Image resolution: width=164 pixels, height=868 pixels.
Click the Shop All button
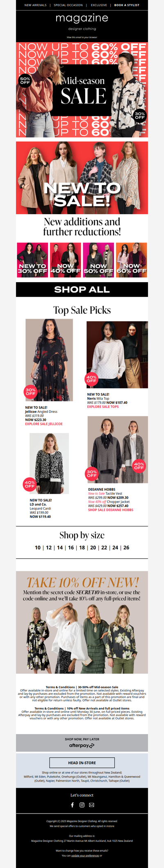[82, 290]
